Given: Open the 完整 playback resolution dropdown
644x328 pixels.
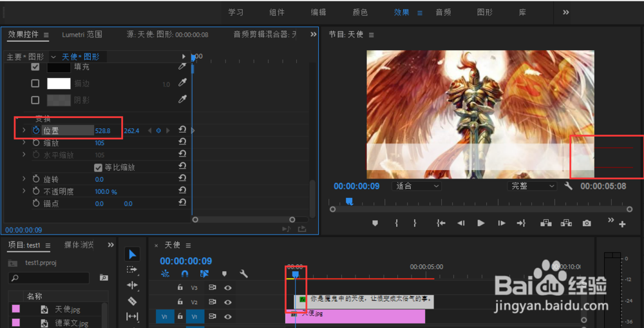Looking at the screenshot, I should click(531, 186).
